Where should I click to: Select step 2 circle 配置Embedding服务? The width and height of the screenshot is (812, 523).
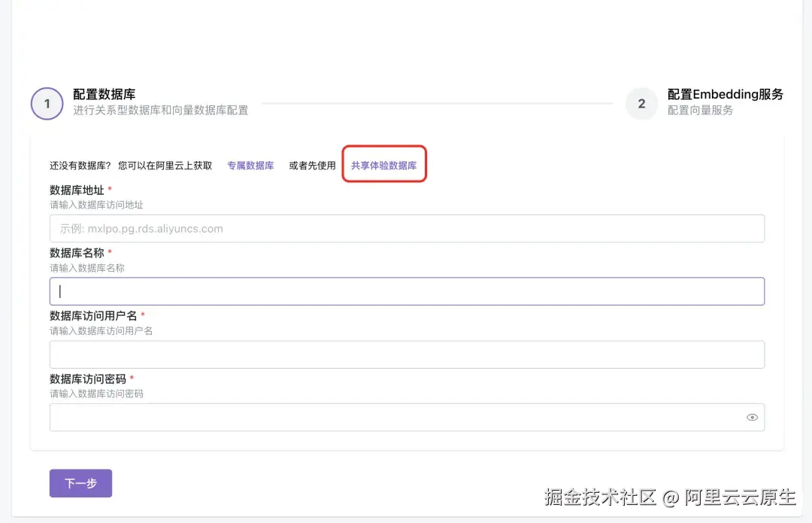click(x=641, y=104)
